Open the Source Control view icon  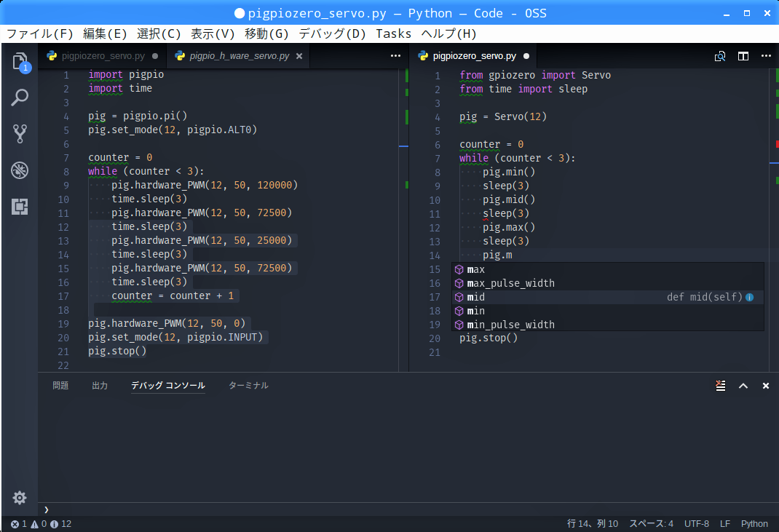(x=20, y=134)
